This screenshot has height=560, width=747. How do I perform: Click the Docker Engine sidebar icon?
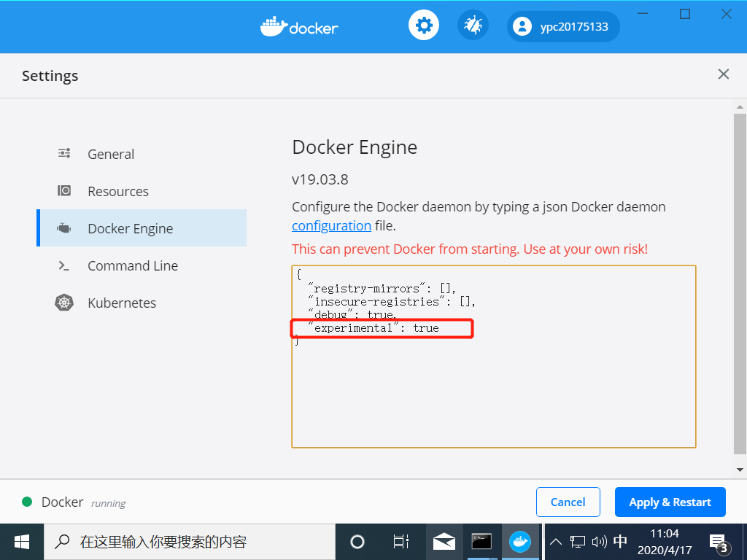[x=64, y=228]
